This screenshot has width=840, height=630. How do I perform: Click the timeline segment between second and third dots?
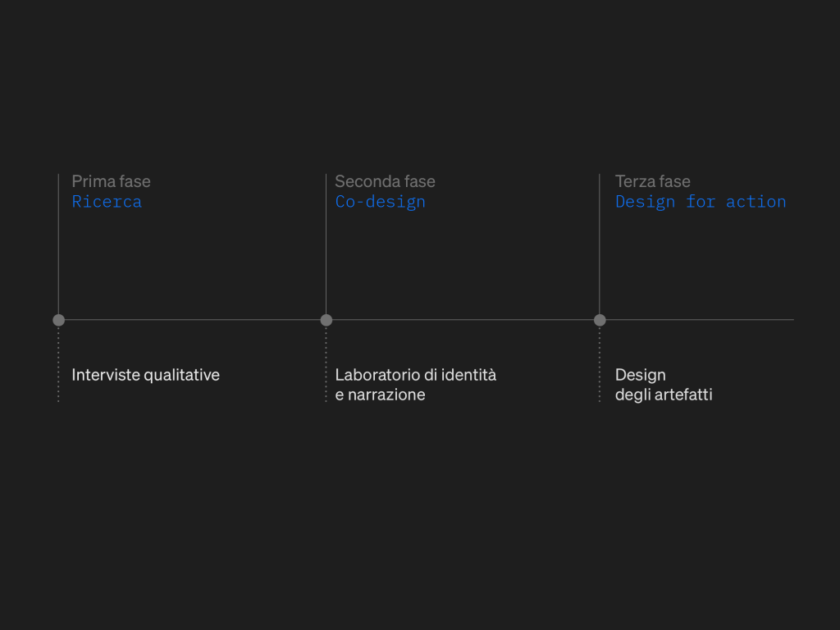pos(463,320)
